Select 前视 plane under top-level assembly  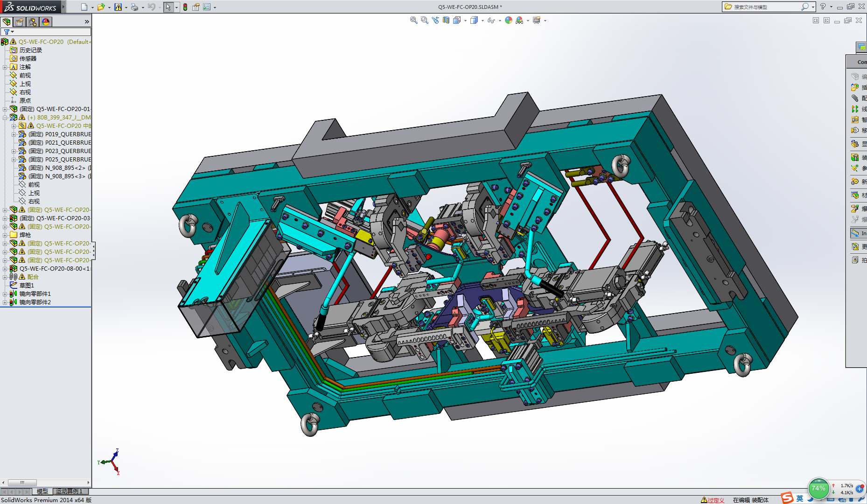click(x=25, y=76)
